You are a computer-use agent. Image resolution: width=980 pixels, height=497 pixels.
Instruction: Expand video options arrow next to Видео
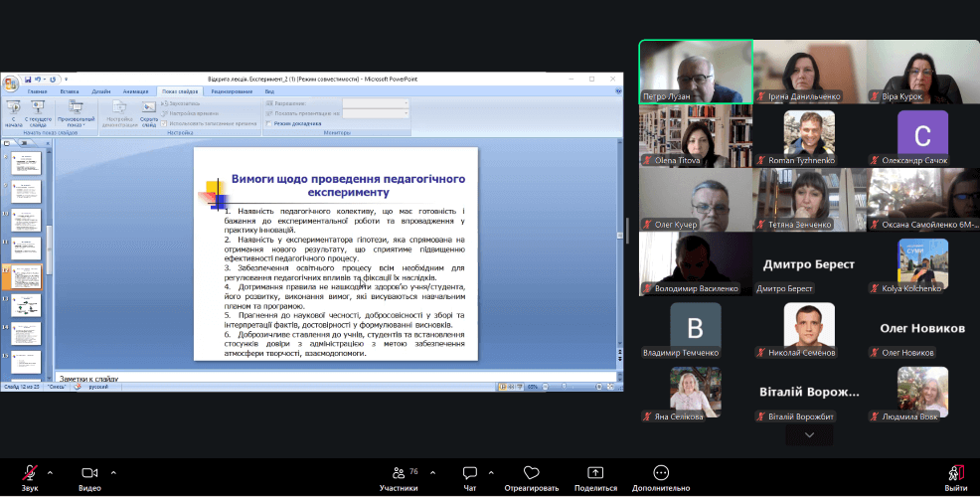tap(113, 472)
